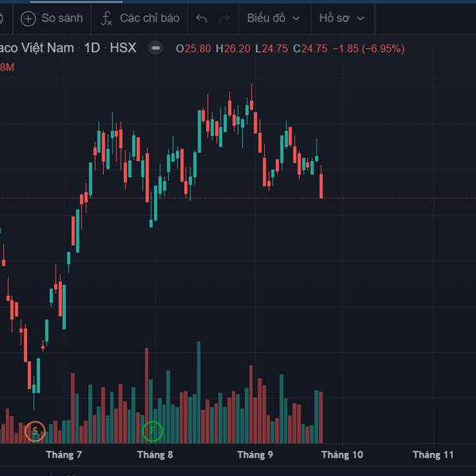Click the low price value L24.75
Screen dimensions: 476x476
271,49
